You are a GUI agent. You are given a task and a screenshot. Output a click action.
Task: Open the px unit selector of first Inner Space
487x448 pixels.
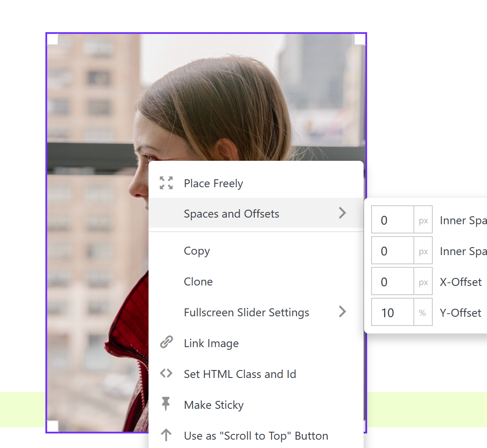click(x=423, y=220)
